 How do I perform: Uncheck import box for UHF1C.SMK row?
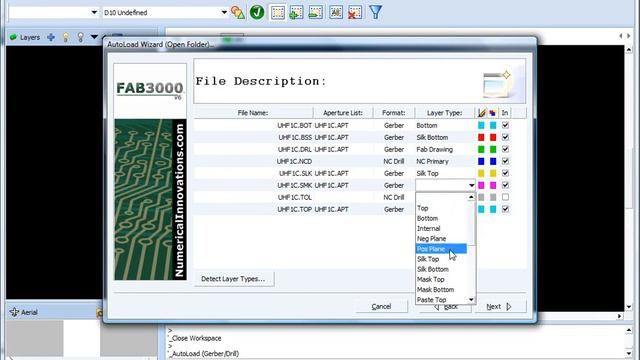pos(505,185)
